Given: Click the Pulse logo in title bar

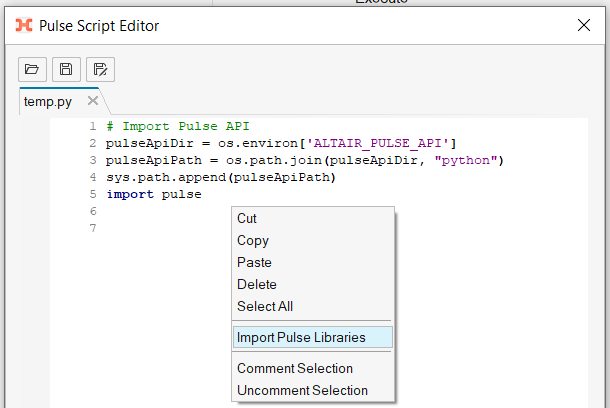Looking at the screenshot, I should tap(24, 25).
